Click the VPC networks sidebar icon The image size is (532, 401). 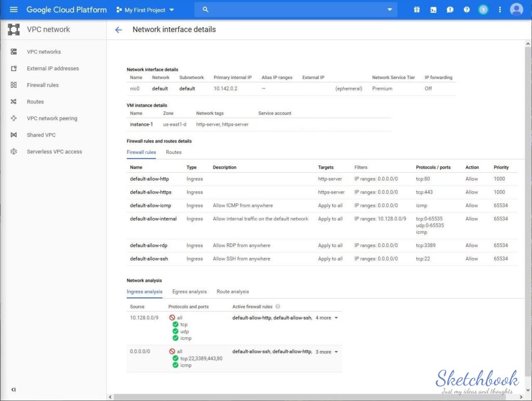coord(14,51)
